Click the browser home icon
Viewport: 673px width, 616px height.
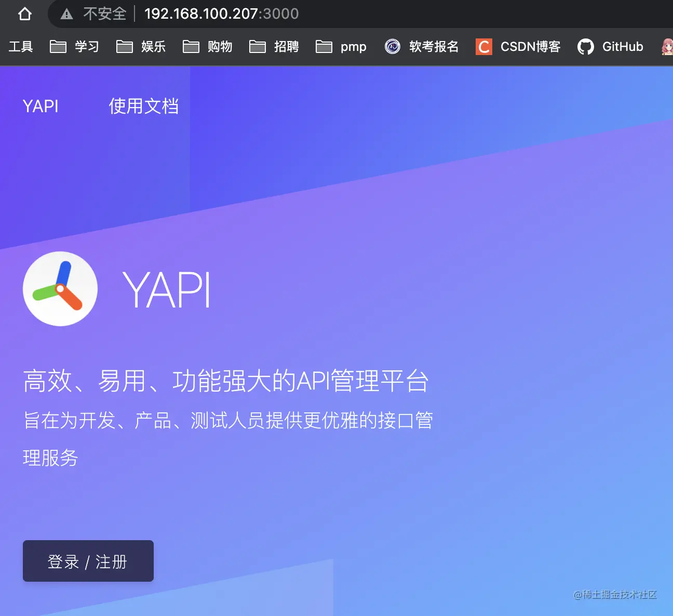pyautogui.click(x=24, y=14)
